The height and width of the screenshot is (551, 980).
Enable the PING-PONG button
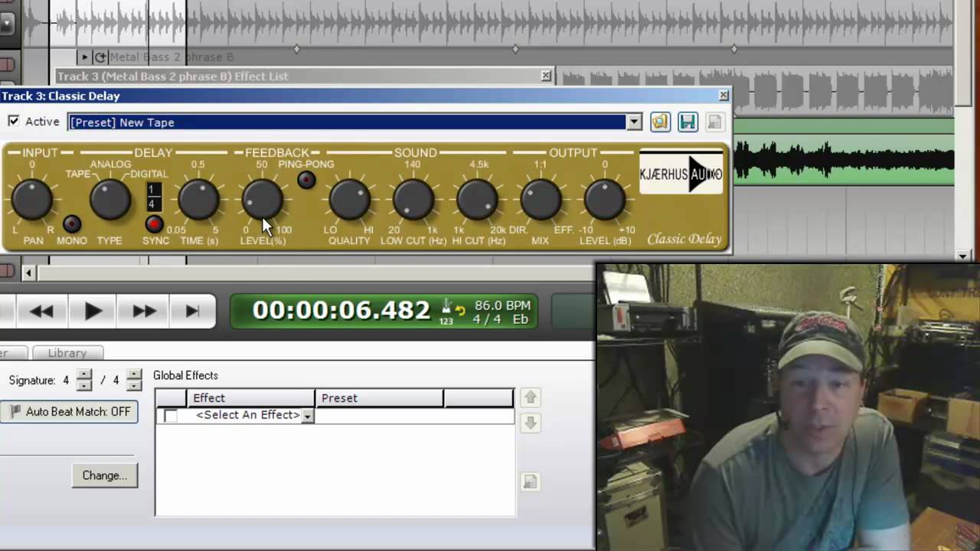(306, 180)
